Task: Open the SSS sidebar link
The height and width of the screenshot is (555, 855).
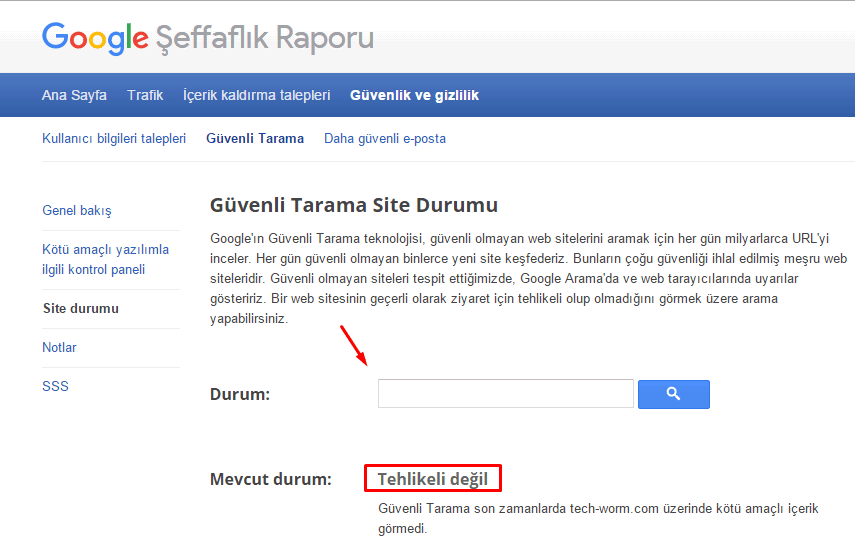Action: 56,387
